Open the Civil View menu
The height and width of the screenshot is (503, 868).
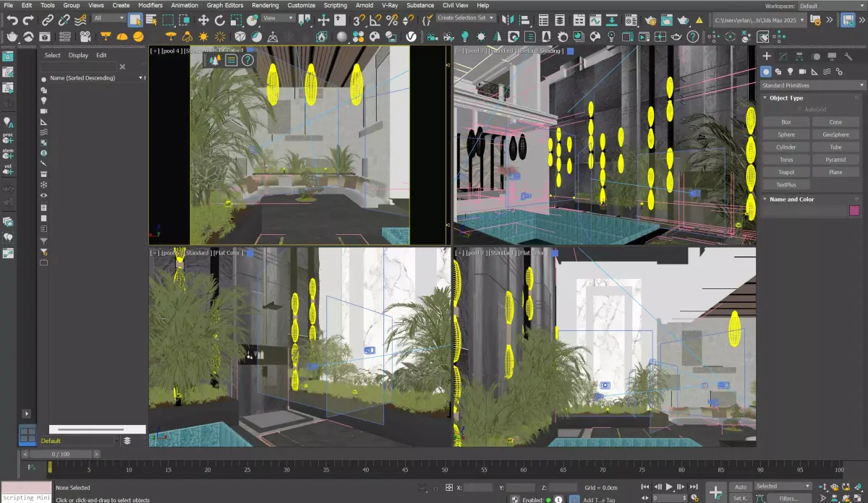click(455, 5)
